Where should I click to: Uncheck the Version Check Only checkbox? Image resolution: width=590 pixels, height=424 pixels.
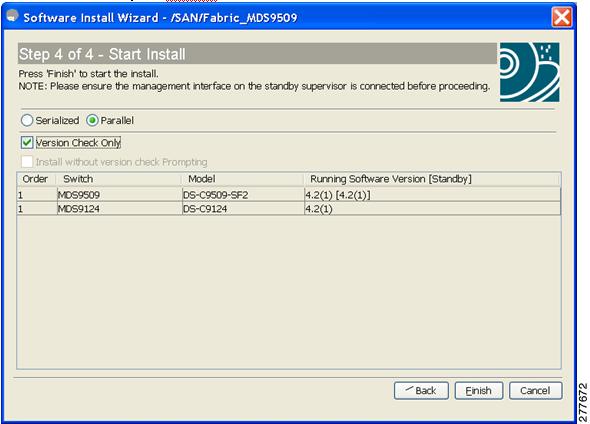pos(27,143)
